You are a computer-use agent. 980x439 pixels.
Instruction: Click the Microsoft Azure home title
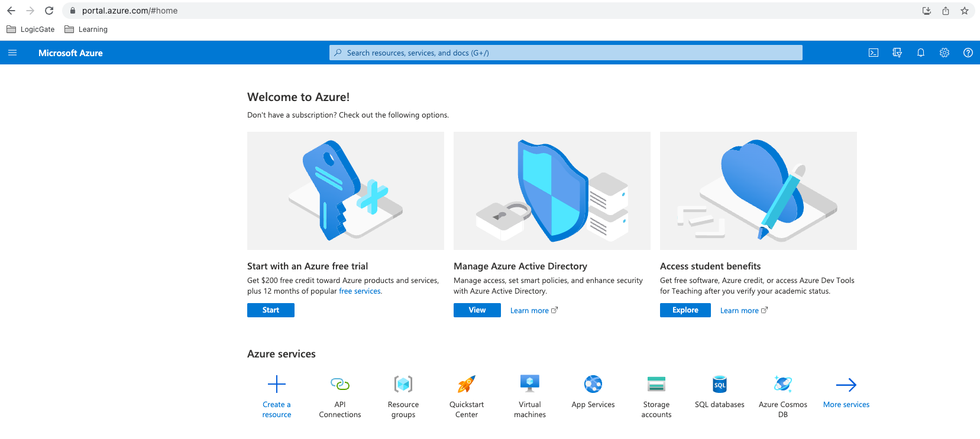70,53
